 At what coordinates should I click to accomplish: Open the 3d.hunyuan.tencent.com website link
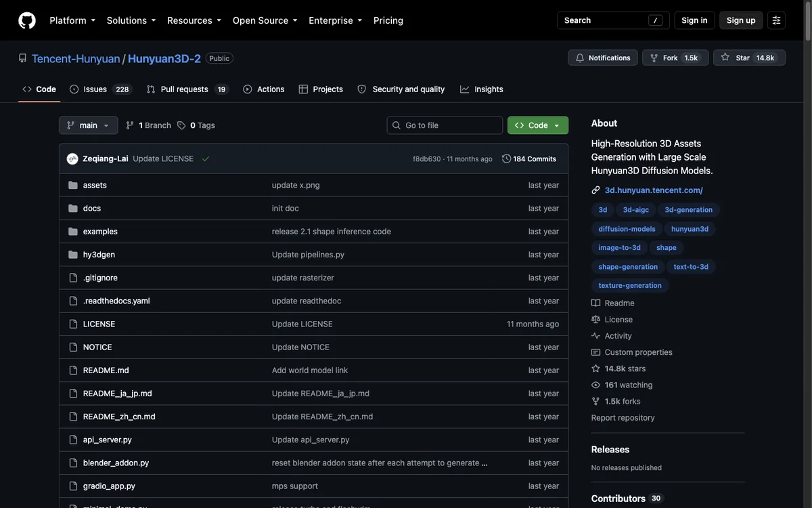click(x=654, y=190)
